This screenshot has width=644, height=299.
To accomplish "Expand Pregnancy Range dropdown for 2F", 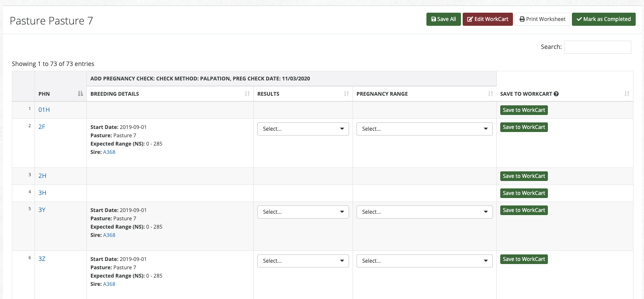I will pyautogui.click(x=425, y=129).
